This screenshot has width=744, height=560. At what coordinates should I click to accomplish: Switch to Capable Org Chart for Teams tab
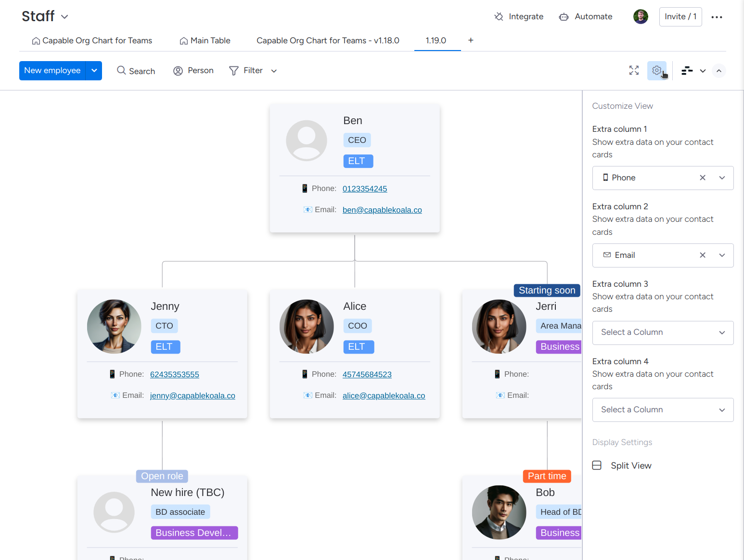click(92, 40)
